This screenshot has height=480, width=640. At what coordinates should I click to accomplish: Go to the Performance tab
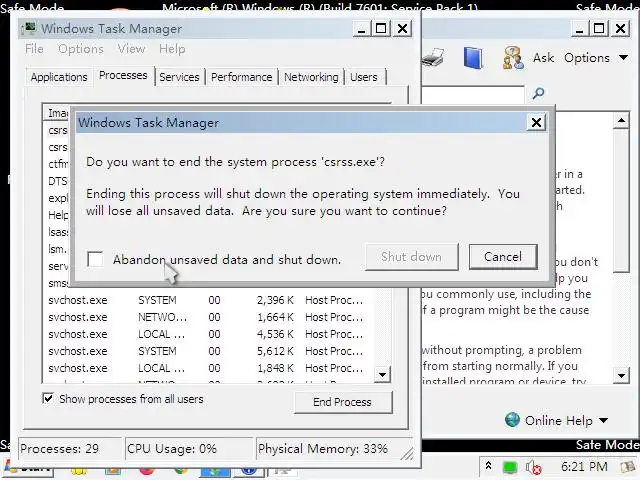(x=241, y=77)
